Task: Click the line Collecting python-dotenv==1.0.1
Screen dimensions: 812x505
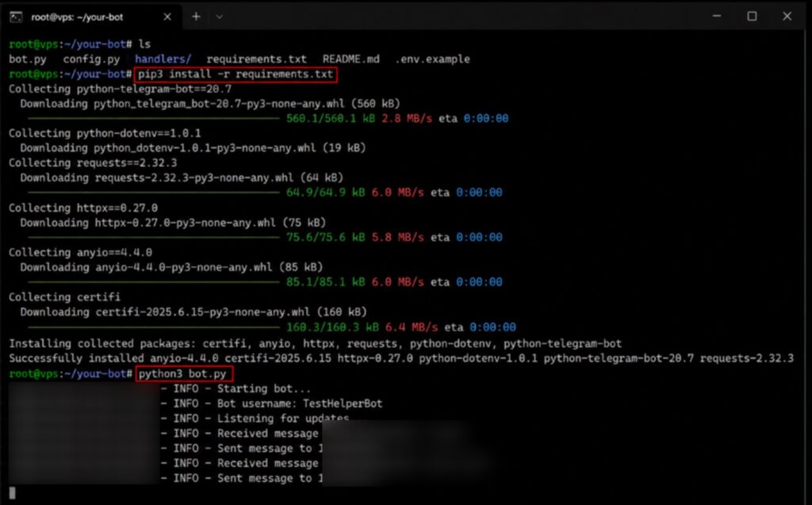Action: point(105,133)
